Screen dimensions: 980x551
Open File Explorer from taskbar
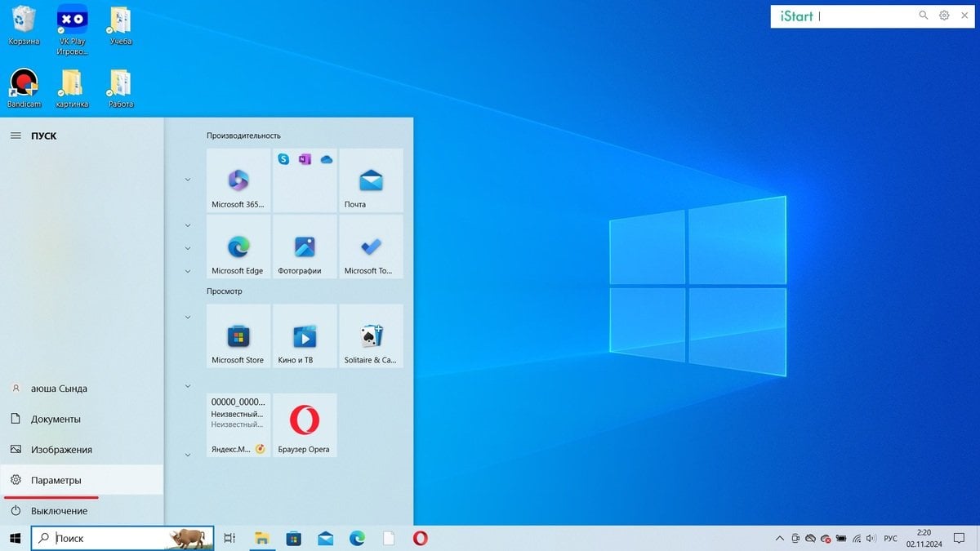click(x=261, y=538)
